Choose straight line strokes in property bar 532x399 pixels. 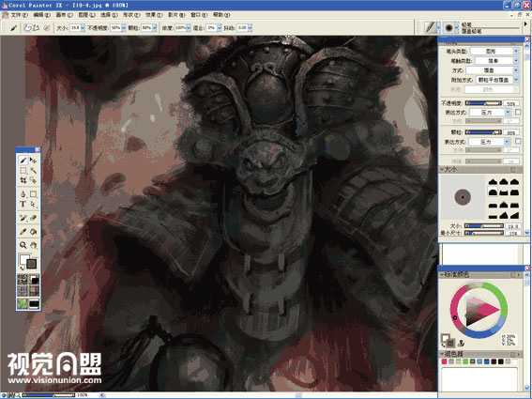37,28
